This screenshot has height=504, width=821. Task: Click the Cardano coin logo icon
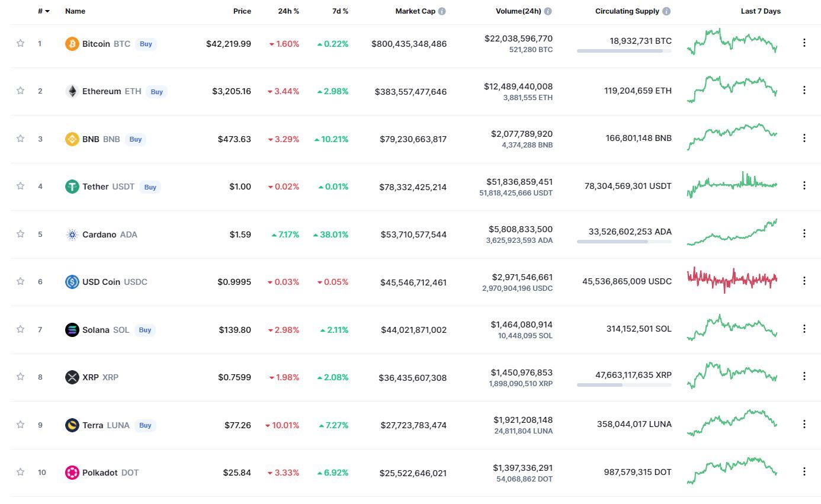click(x=72, y=235)
